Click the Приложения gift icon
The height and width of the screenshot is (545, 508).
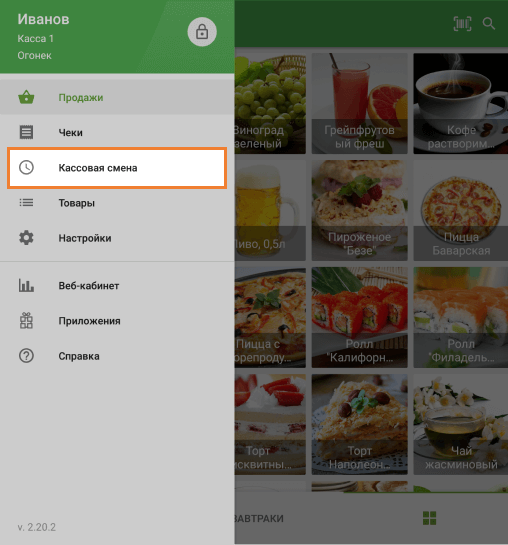point(26,320)
